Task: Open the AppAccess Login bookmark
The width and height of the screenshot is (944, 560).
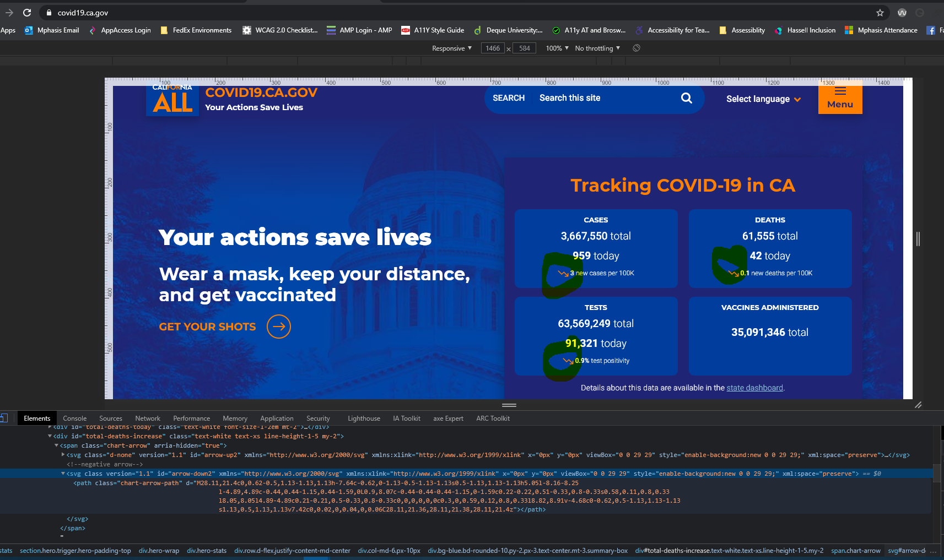Action: click(x=120, y=30)
